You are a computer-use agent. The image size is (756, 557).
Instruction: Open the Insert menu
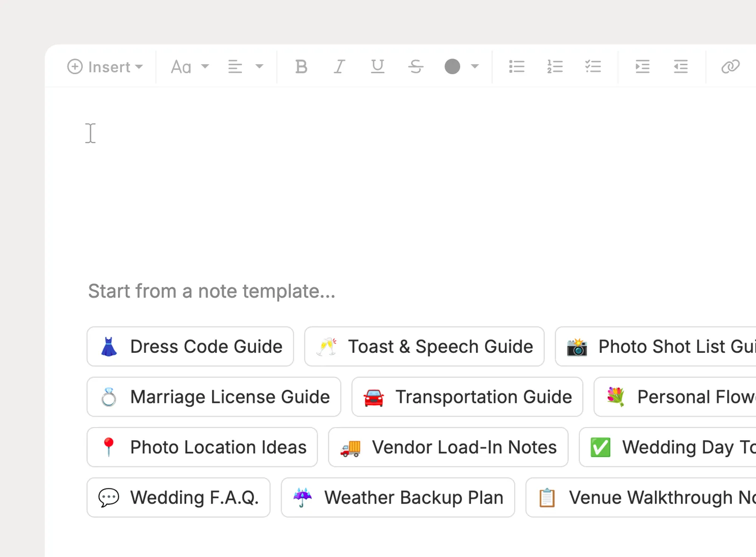coord(105,67)
